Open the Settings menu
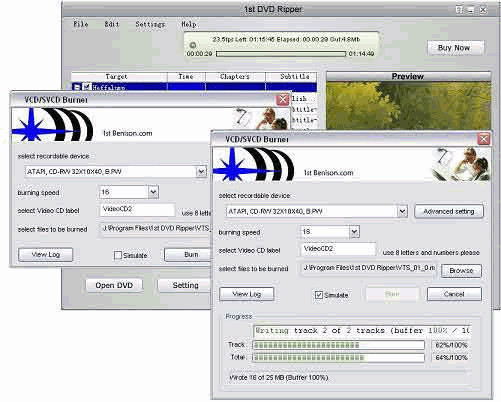501x402 pixels. tap(150, 24)
